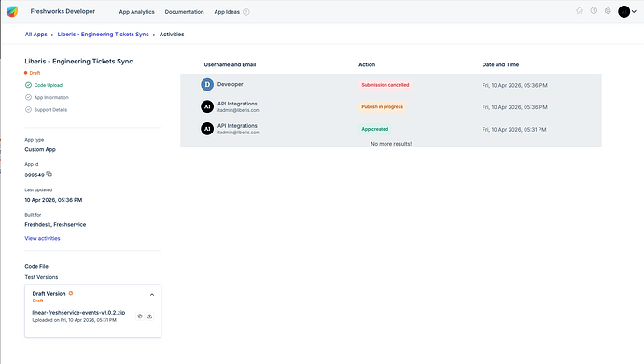Open the Support Details step
Screen dimensions: 644x364
pyautogui.click(x=50, y=110)
